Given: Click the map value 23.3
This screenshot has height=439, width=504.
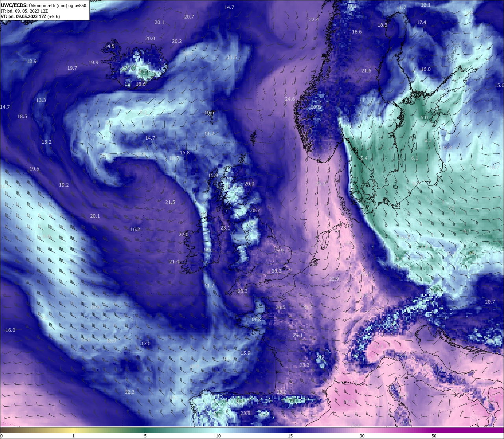Looking at the screenshot, I should point(243,291).
